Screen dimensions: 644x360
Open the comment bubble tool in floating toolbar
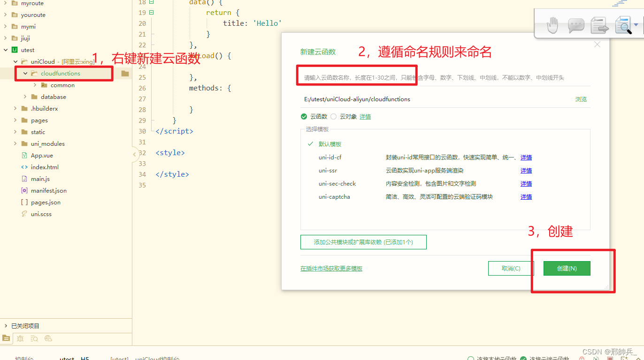pos(575,25)
